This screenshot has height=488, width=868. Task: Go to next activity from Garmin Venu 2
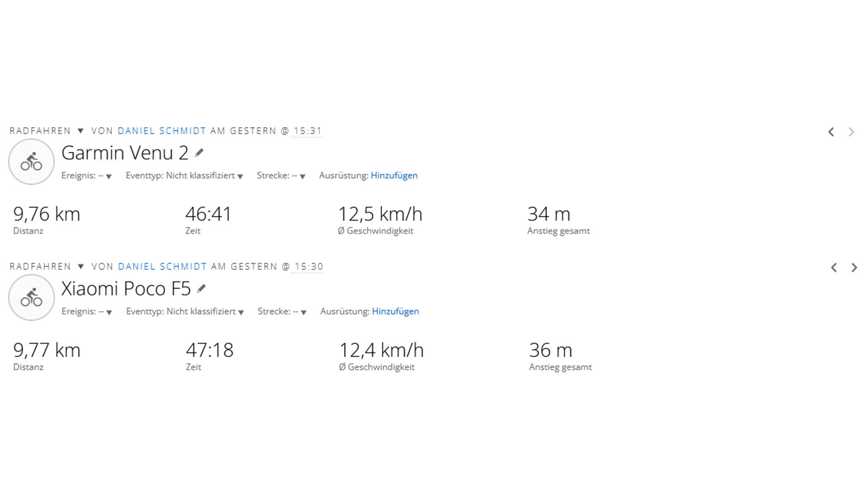coord(851,132)
